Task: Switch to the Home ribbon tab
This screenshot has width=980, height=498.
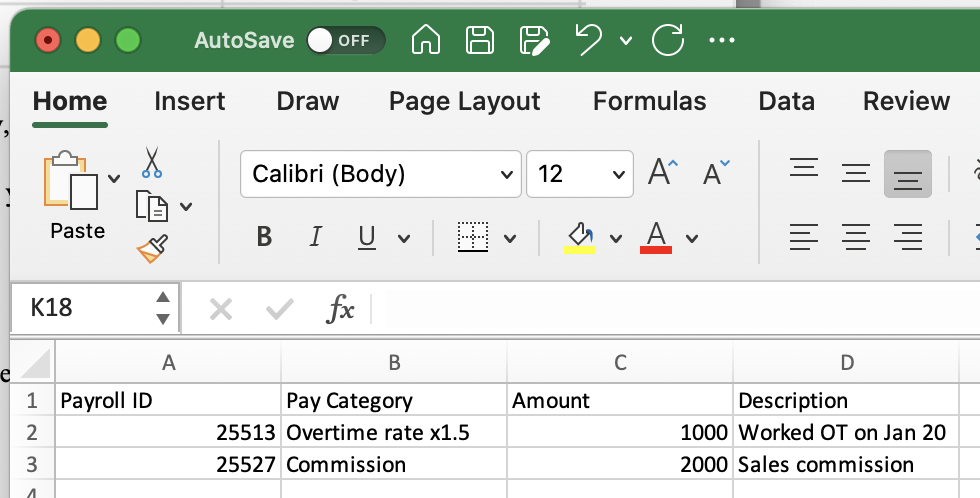Action: coord(70,101)
